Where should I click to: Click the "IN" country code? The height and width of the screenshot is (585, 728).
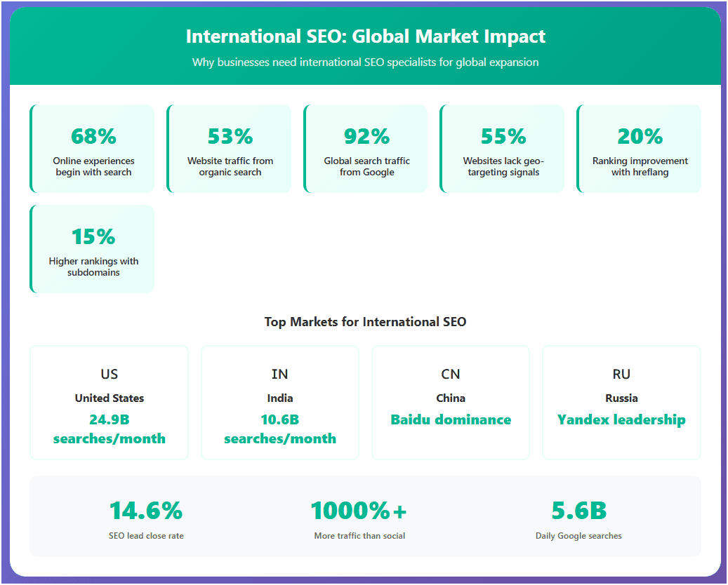pos(279,374)
